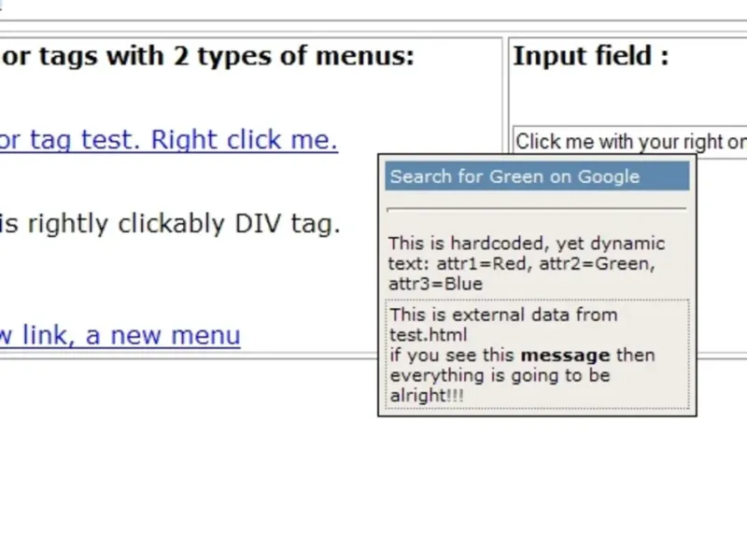Click the word "Google" in highlighted menu item
Image resolution: width=747 pixels, height=560 pixels.
(609, 176)
